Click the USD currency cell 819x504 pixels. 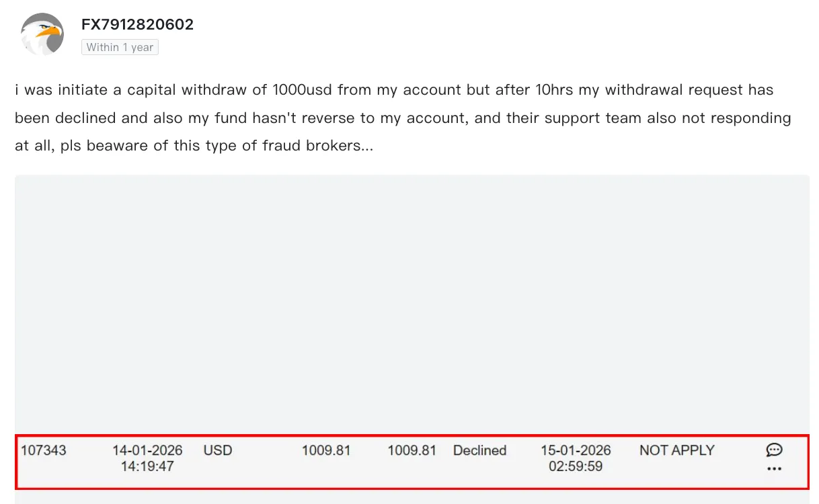(217, 450)
